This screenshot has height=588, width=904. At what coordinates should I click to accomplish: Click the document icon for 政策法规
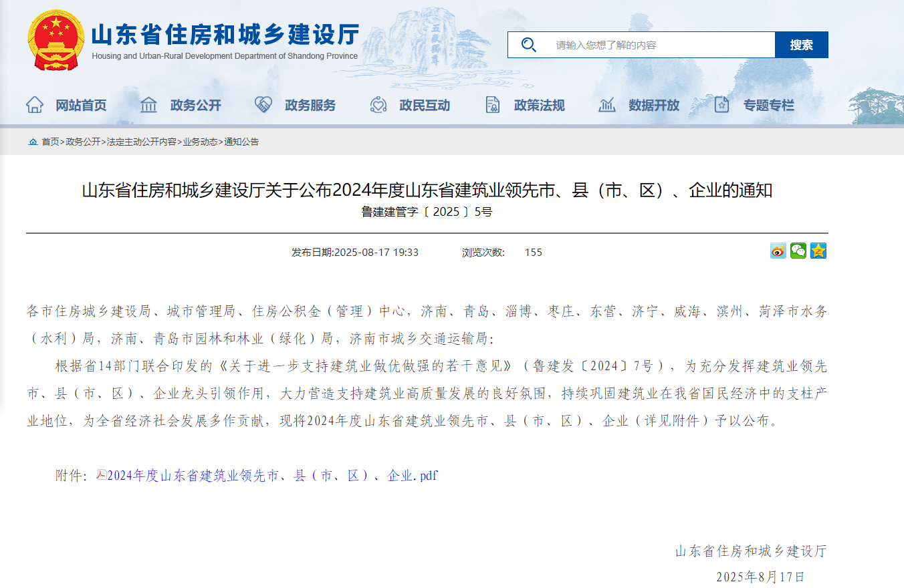493,104
